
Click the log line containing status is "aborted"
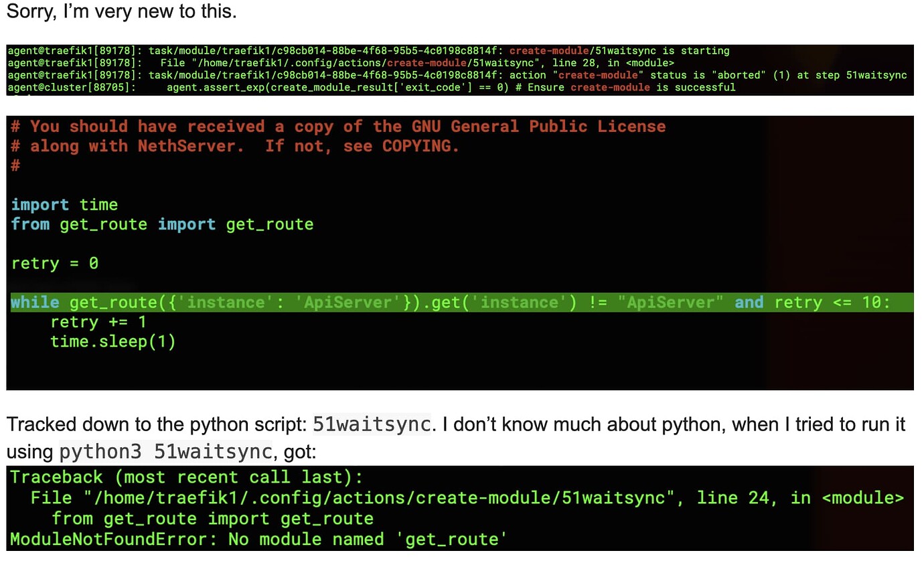coord(457,75)
